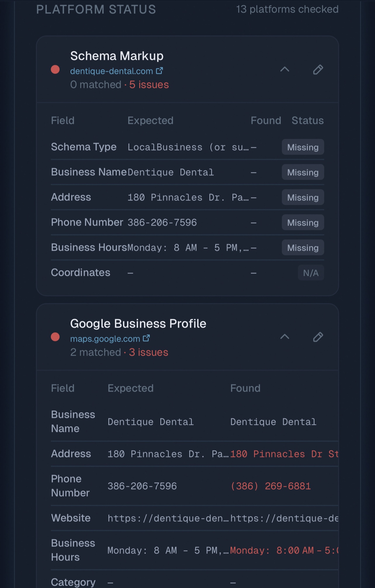Click the red '5 issues' text

tap(149, 85)
